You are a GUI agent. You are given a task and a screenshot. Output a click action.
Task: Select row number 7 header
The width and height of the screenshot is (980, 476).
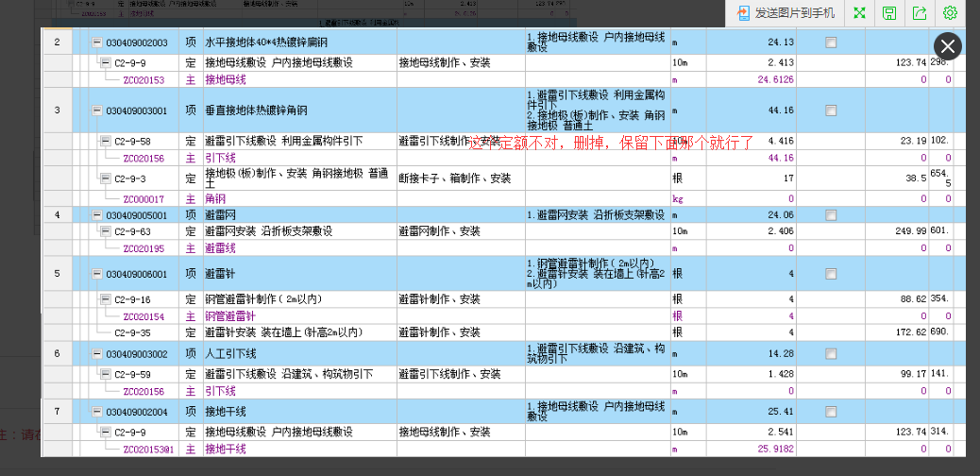point(57,412)
